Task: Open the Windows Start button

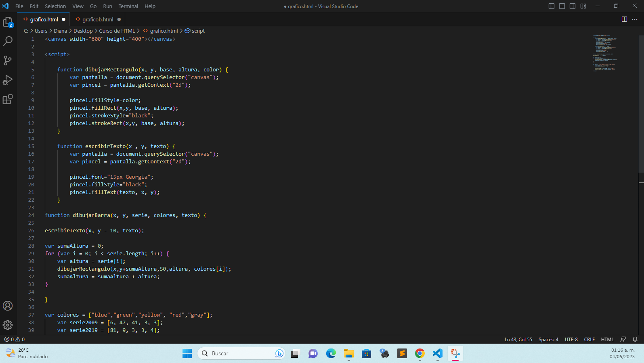Action: click(187, 353)
